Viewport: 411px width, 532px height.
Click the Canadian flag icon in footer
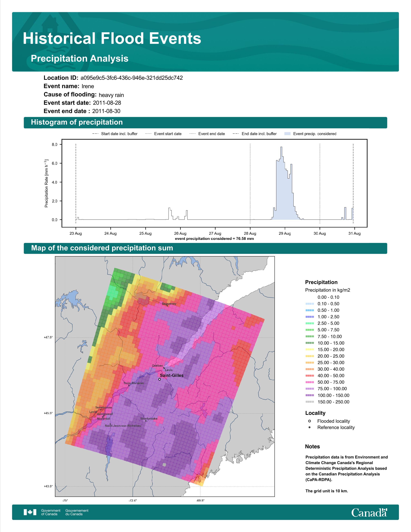pos(30,512)
